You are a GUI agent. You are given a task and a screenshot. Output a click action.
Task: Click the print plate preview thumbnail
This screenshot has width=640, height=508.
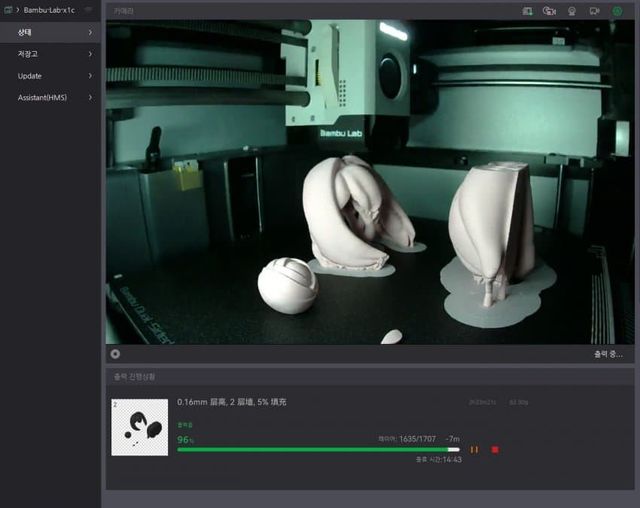point(139,427)
